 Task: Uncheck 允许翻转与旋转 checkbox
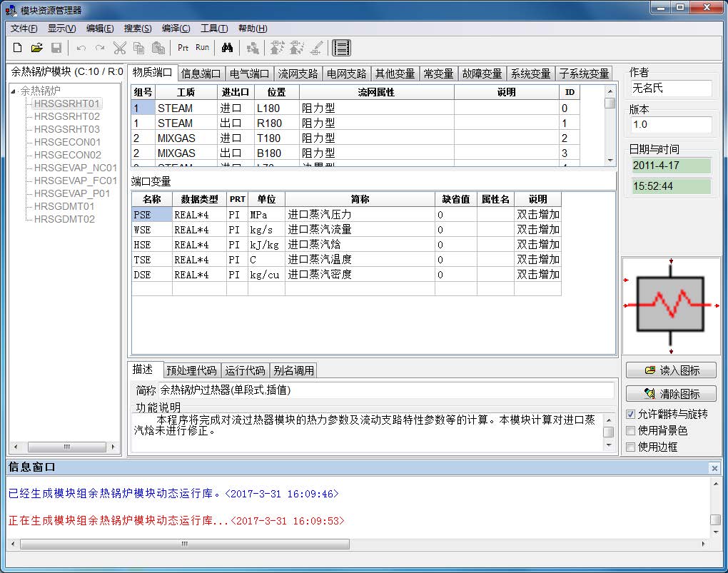click(630, 415)
